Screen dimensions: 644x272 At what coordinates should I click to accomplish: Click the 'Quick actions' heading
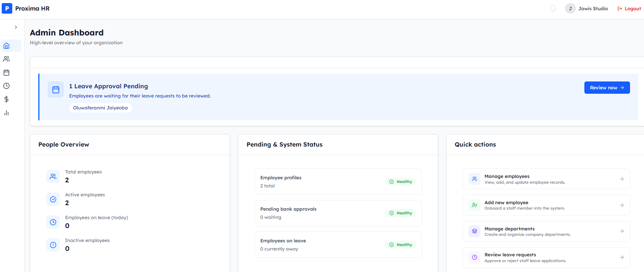pos(475,145)
